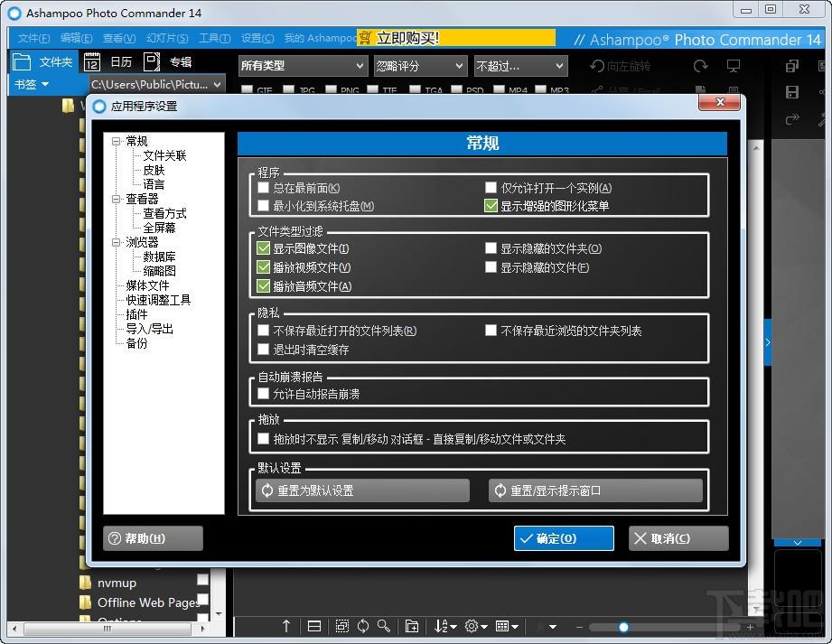Click the refresh icon in bottom toolbar
This screenshot has height=644, width=832.
click(x=363, y=627)
